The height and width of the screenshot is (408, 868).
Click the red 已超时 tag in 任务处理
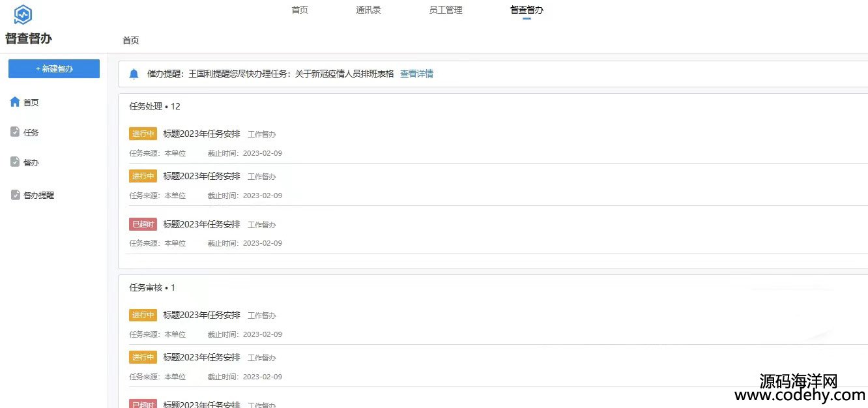pyautogui.click(x=143, y=224)
